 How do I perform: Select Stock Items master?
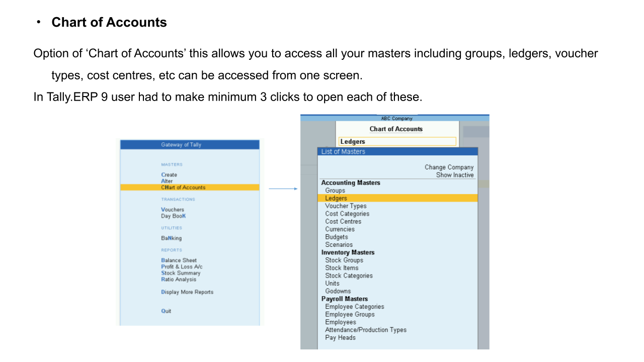pos(342,268)
